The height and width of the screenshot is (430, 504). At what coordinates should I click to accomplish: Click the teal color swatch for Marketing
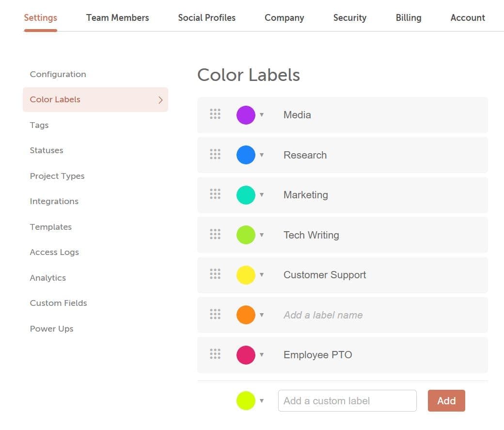[246, 195]
